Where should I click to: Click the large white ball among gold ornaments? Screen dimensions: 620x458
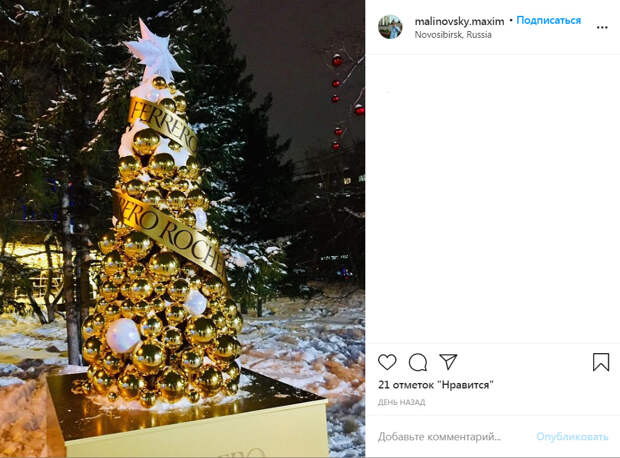pyautogui.click(x=123, y=335)
